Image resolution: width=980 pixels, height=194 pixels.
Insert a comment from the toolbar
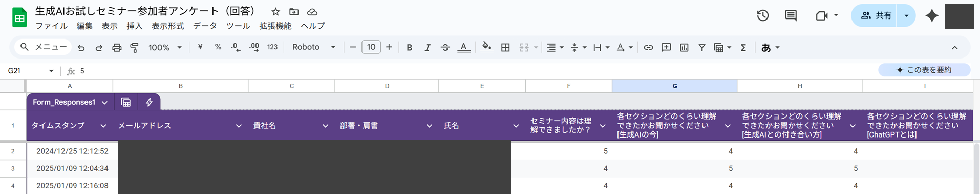click(666, 47)
